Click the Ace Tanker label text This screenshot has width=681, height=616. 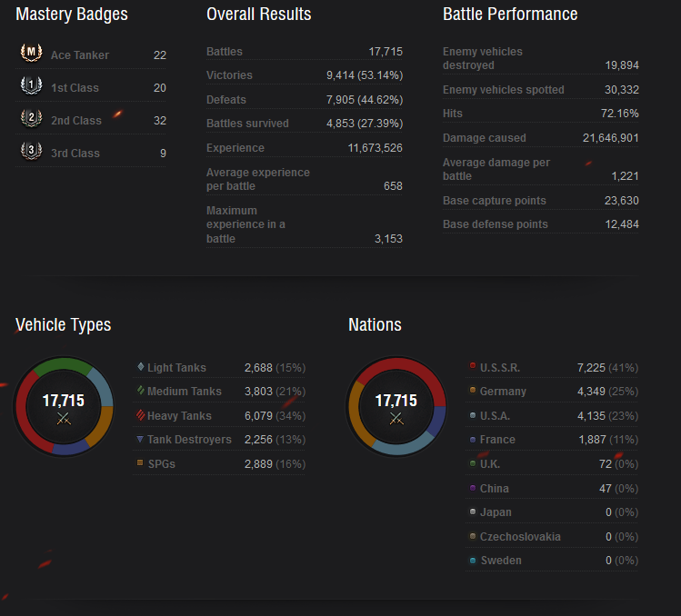coord(80,55)
